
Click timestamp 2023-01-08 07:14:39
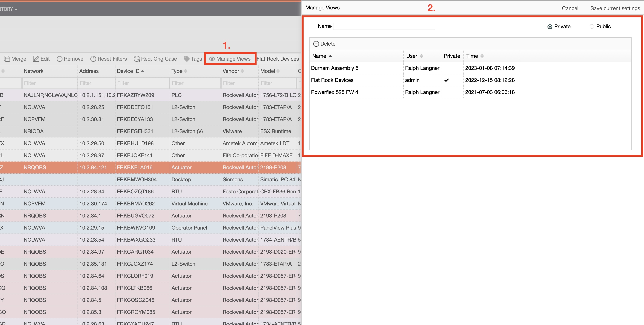coord(490,68)
